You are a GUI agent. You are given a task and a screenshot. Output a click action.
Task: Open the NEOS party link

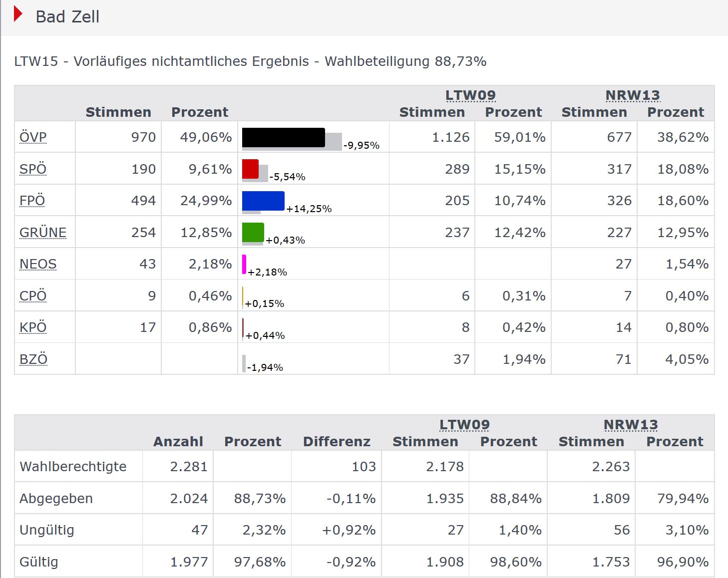[x=38, y=264]
